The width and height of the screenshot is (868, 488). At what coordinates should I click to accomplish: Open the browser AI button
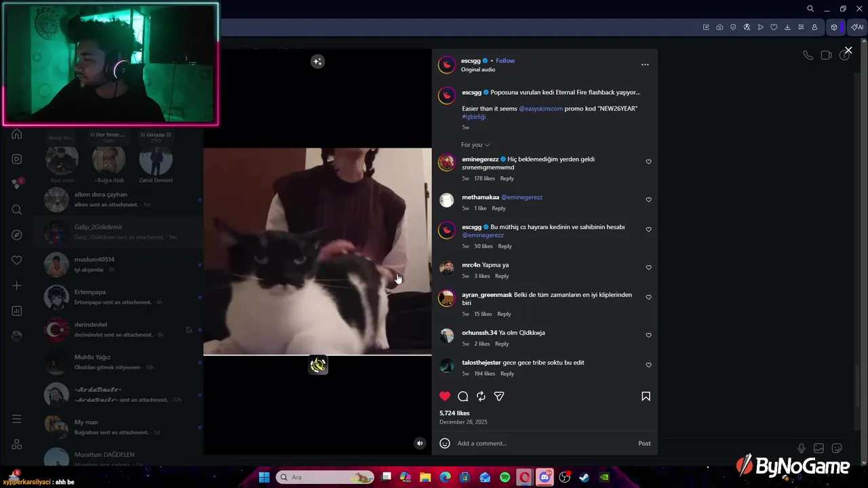[858, 27]
